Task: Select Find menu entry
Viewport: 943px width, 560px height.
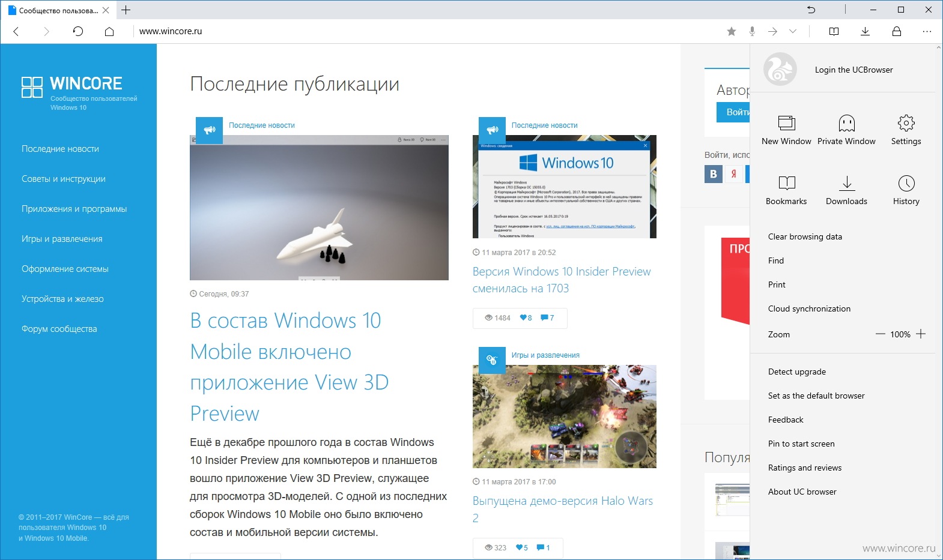Action: pyautogui.click(x=776, y=260)
